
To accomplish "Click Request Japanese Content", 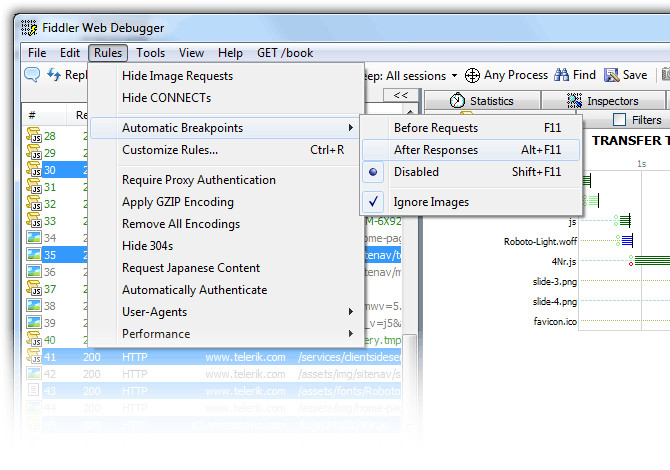I will 226,268.
